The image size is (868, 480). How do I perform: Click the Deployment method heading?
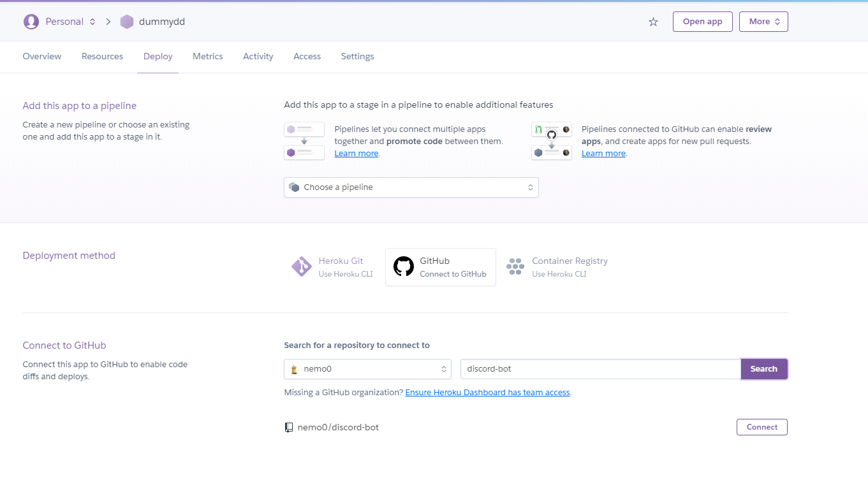(69, 256)
